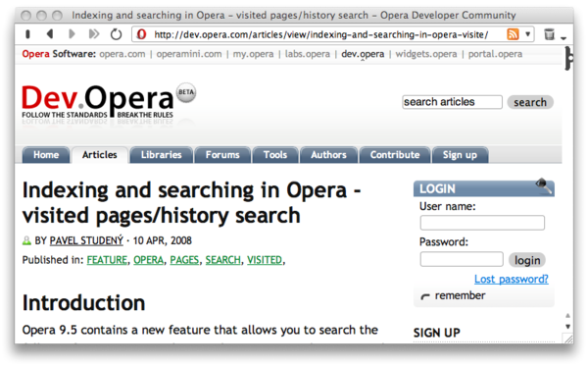Click the Dev.Opera logo
The image size is (588, 366).
97,101
